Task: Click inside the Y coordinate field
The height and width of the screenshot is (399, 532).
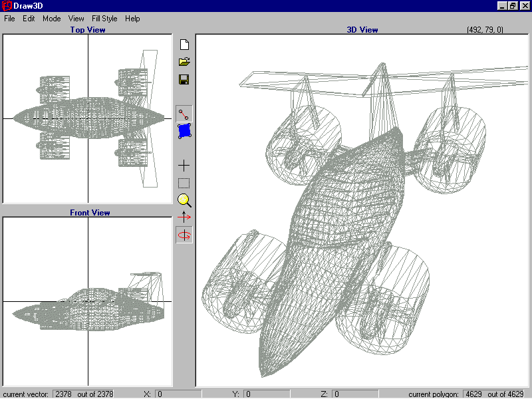Action: coord(267,394)
